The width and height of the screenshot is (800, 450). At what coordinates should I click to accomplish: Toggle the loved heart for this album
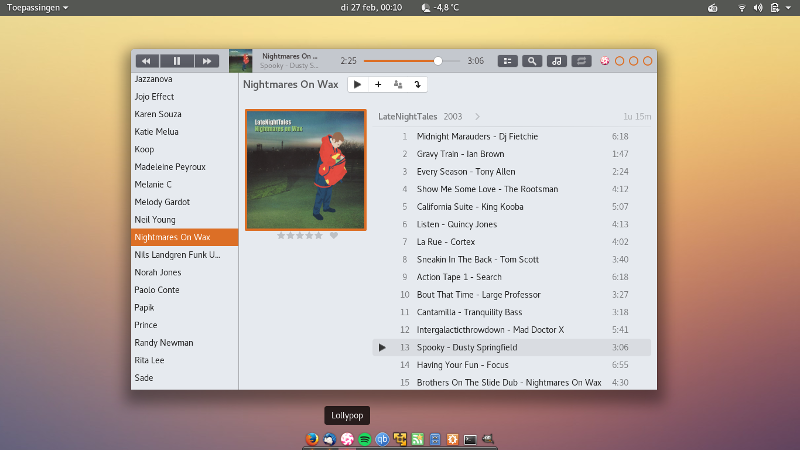(334, 236)
